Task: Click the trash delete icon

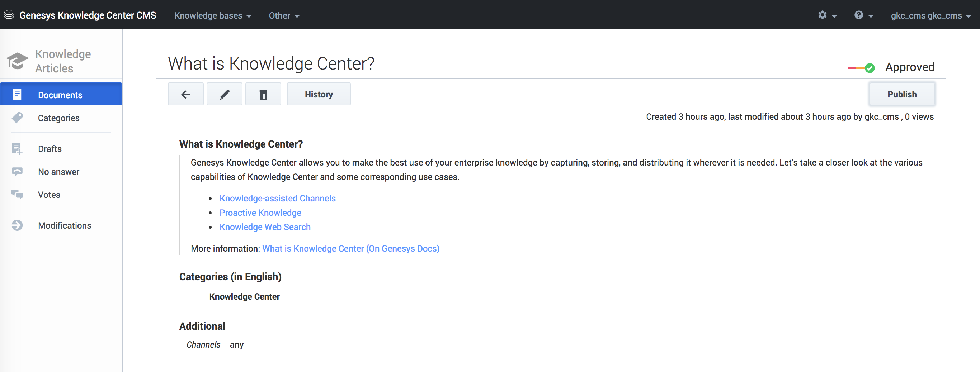Action: pyautogui.click(x=263, y=94)
